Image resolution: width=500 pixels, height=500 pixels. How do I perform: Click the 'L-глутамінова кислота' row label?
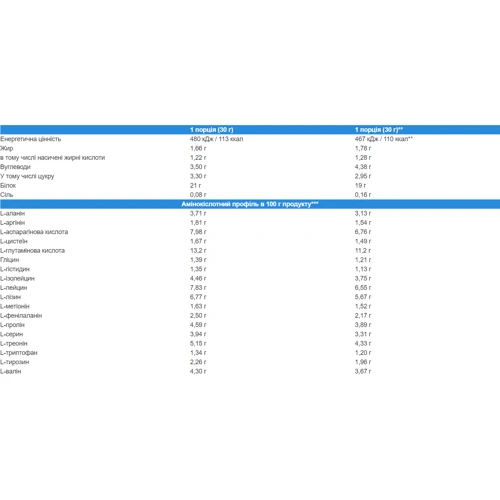pyautogui.click(x=33, y=251)
